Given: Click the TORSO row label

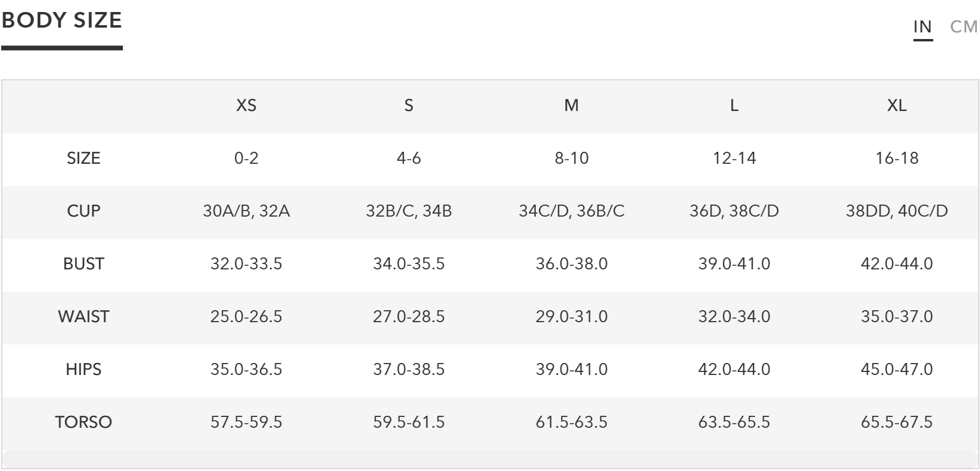Looking at the screenshot, I should pos(83,422).
